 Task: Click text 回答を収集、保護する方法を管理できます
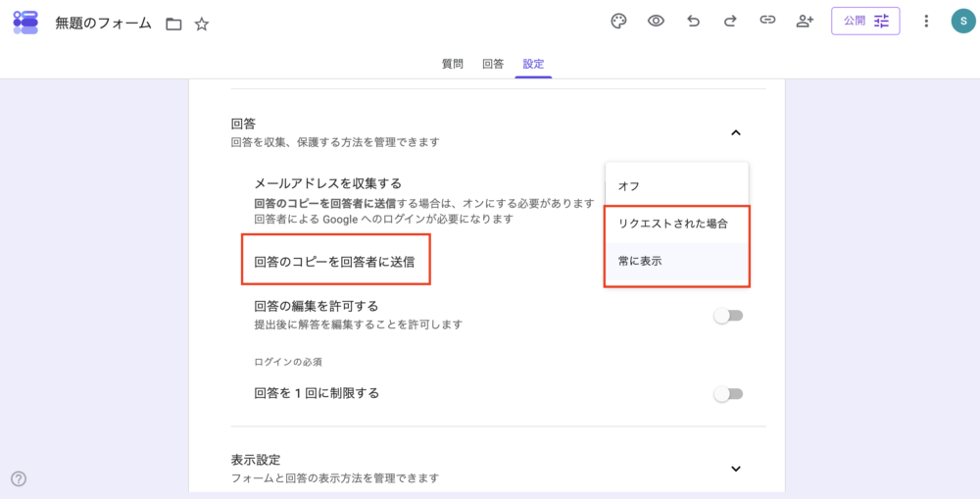point(335,142)
